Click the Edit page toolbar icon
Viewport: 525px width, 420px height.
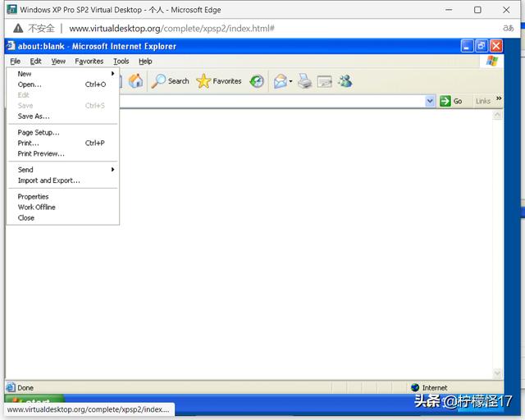tap(325, 81)
